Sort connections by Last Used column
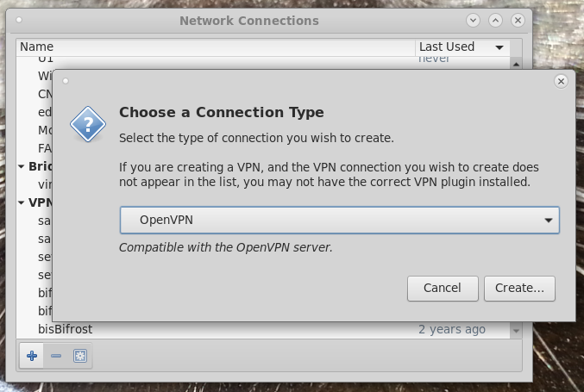 coord(462,47)
